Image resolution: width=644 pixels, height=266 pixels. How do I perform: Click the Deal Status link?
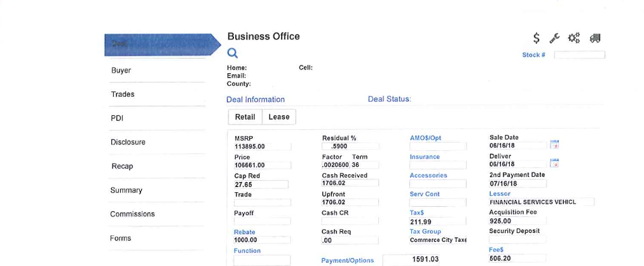(389, 99)
